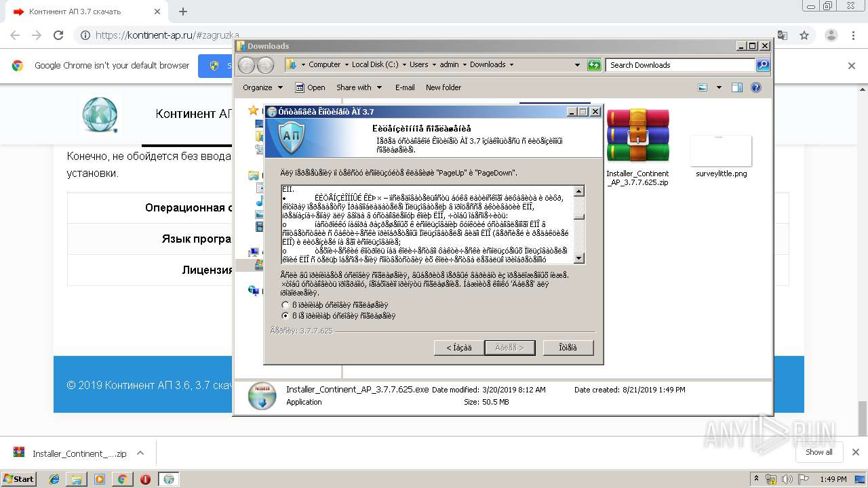Open the Windows Start button
The height and width of the screenshot is (488, 868).
click(19, 479)
